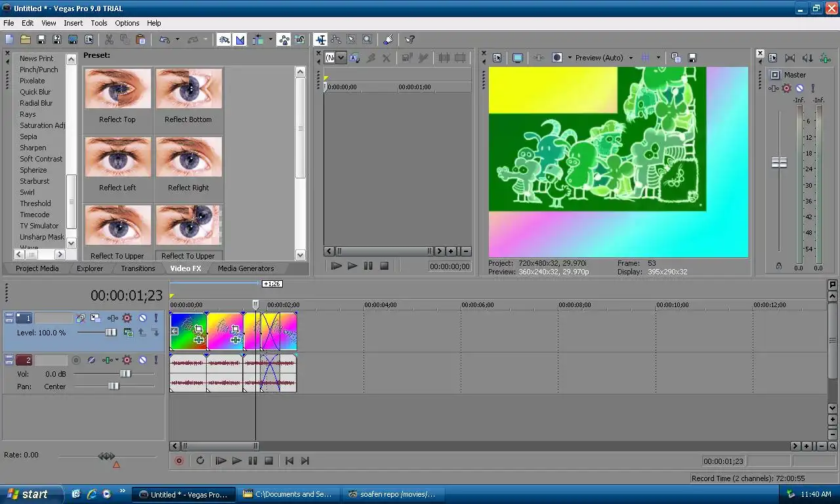Click the Paste clipboard icon
Screen dimensions: 840x504
tap(140, 39)
